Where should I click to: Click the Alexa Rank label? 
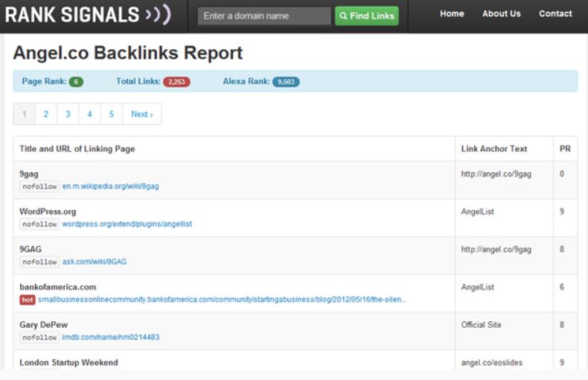(x=246, y=81)
